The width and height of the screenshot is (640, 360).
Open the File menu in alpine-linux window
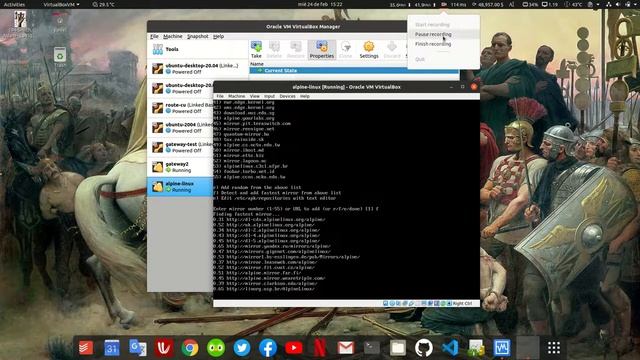click(220, 96)
